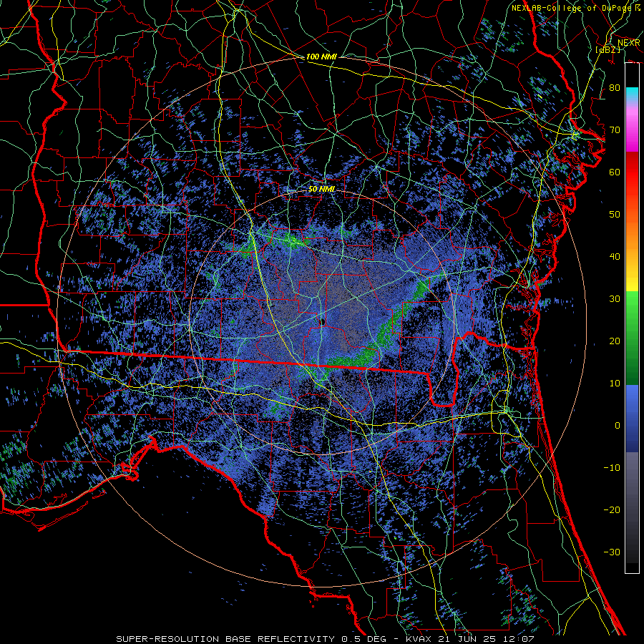The image size is (644, 644).
Task: Click the 70 dBZ scale value
Action: 615,130
